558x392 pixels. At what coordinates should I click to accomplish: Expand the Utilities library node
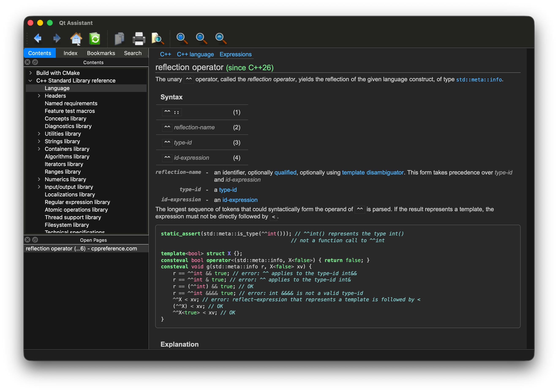point(39,134)
